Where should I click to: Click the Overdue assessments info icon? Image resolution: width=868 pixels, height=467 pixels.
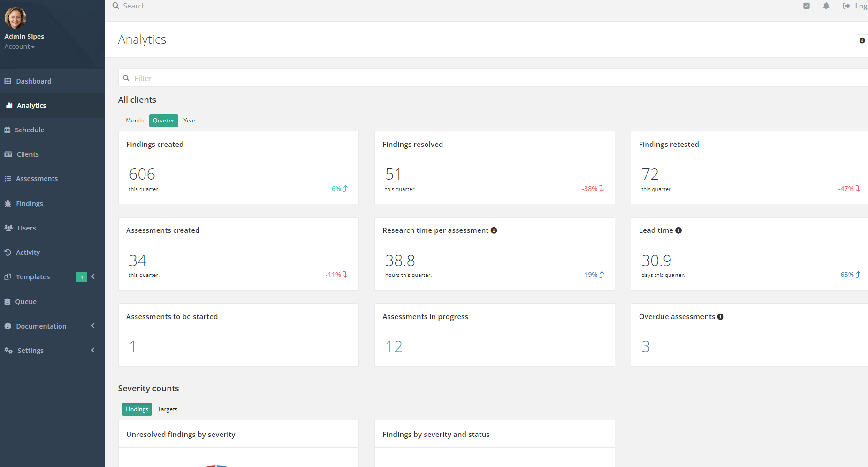point(720,317)
